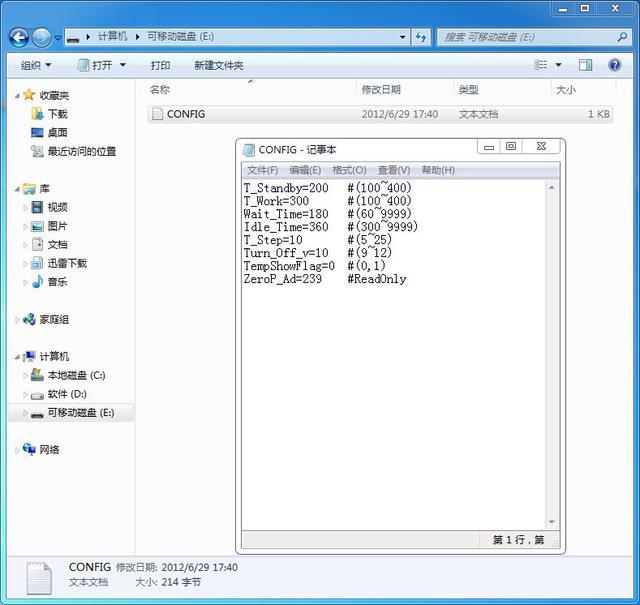The height and width of the screenshot is (605, 640).
Task: Expand the 打开 button's dropdown arrow
Action: [123, 65]
